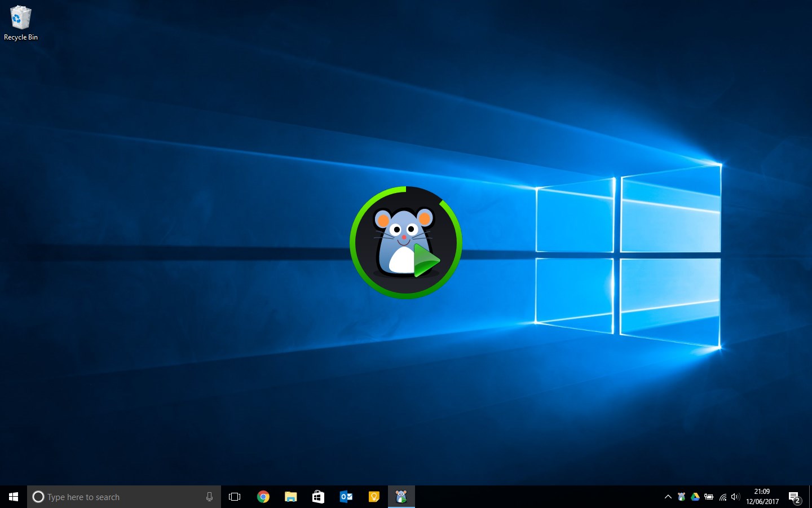Open Wi-Fi network settings from tray
Viewport: 812px width, 508px height.
click(722, 497)
